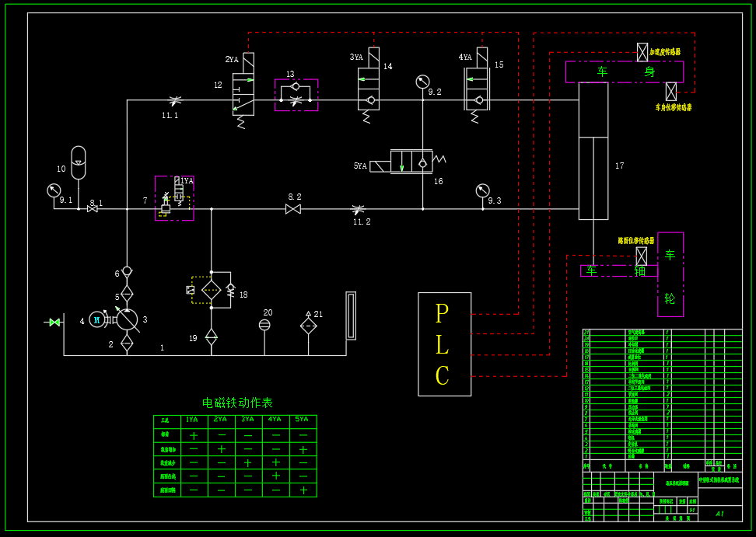Select filter symbol number 5
The height and width of the screenshot is (537, 756).
coord(127,293)
